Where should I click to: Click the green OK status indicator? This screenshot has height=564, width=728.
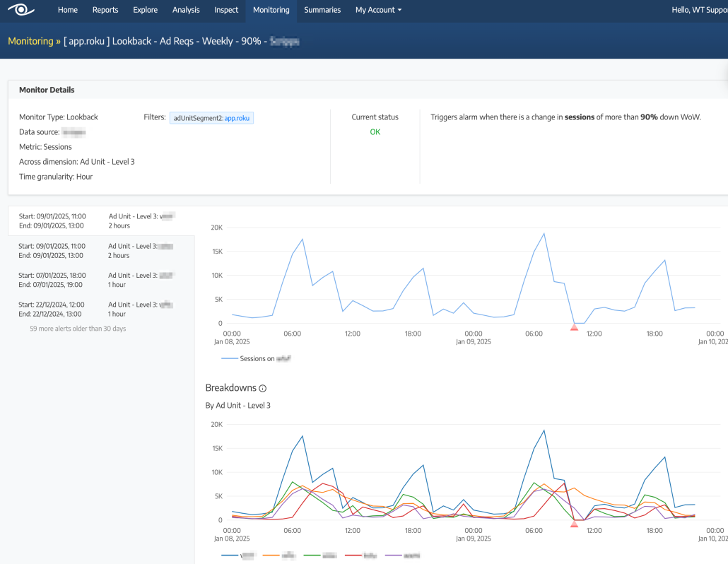(x=375, y=131)
